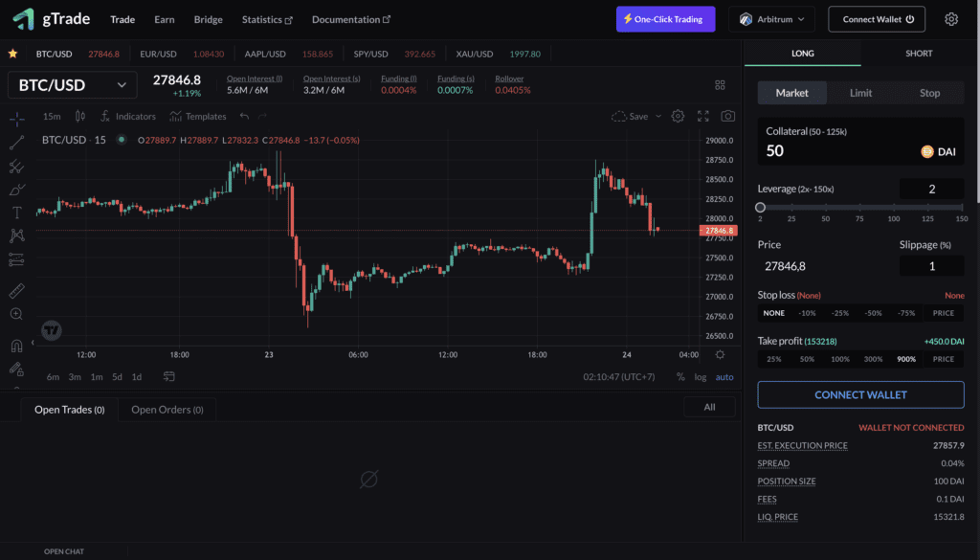Screen dimensions: 980x560
Task: Open the 15m timeframe selector
Action: (52, 116)
